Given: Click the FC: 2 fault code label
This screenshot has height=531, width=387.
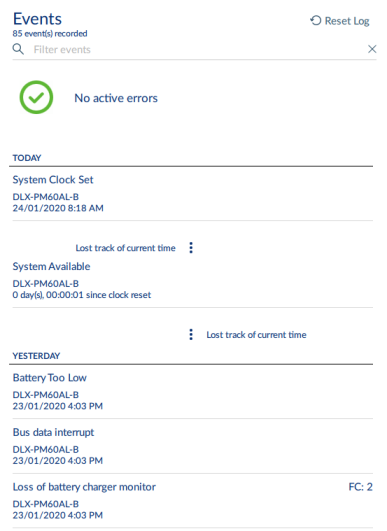Looking at the screenshot, I should pos(361,487).
